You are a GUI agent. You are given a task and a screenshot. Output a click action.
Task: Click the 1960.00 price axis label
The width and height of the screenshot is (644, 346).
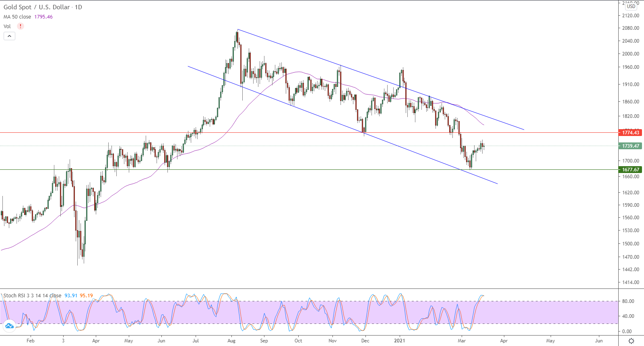[631, 67]
